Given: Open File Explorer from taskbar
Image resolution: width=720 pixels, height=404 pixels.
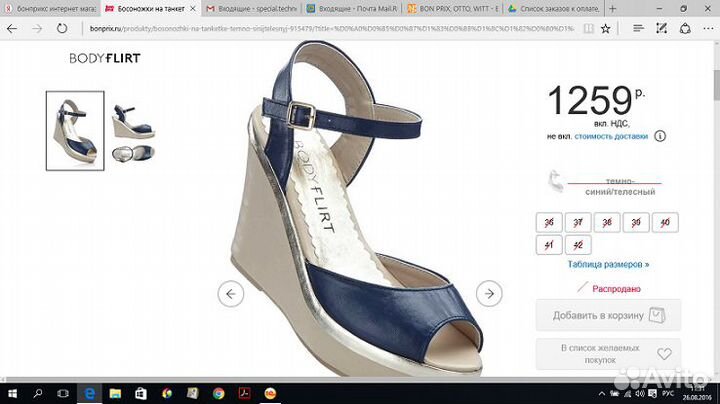Looking at the screenshot, I should [x=115, y=393].
